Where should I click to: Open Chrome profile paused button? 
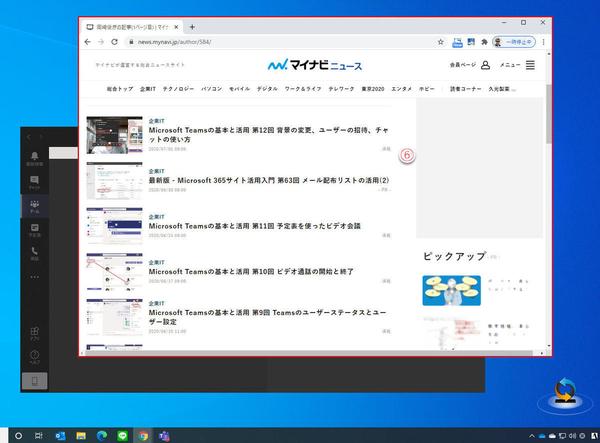coord(514,42)
